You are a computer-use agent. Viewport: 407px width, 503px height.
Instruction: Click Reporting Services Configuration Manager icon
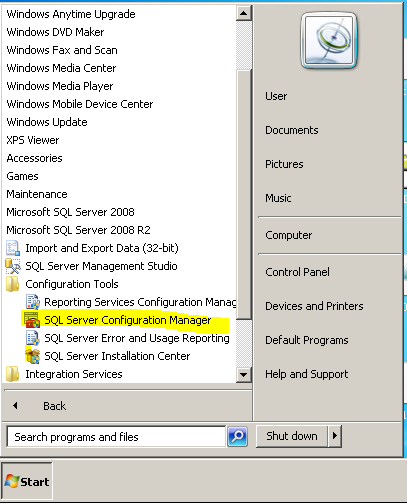tap(33, 302)
